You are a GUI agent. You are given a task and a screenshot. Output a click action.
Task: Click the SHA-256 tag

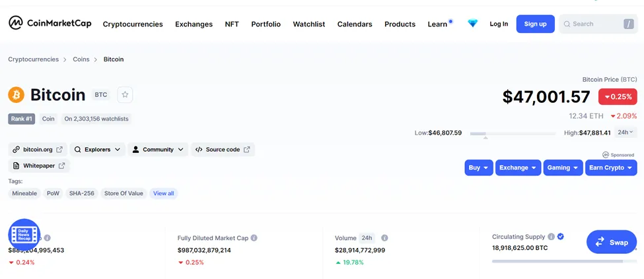(81, 193)
